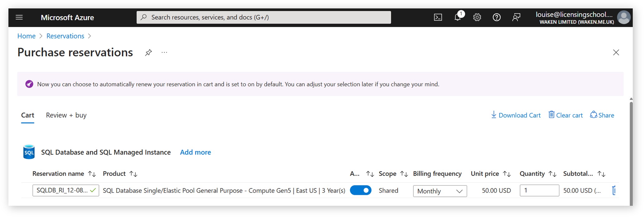The image size is (644, 217).
Task: Switch to the Review + buy tab
Action: click(x=66, y=115)
